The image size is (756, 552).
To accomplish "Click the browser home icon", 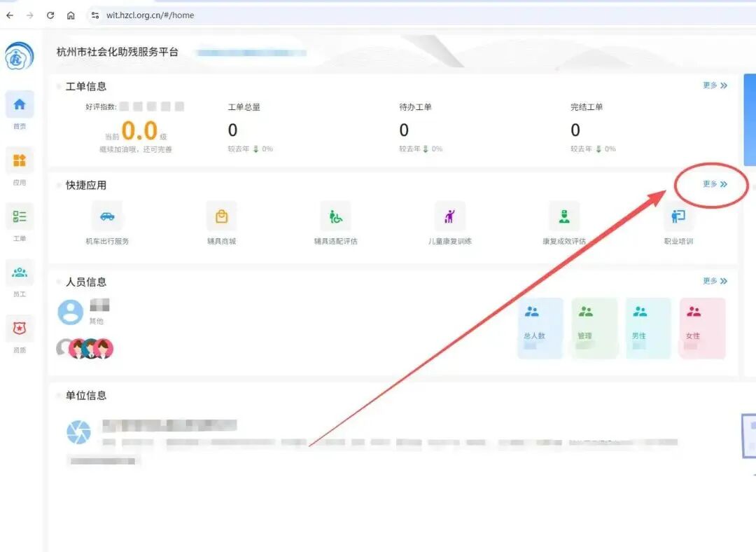I will click(71, 15).
